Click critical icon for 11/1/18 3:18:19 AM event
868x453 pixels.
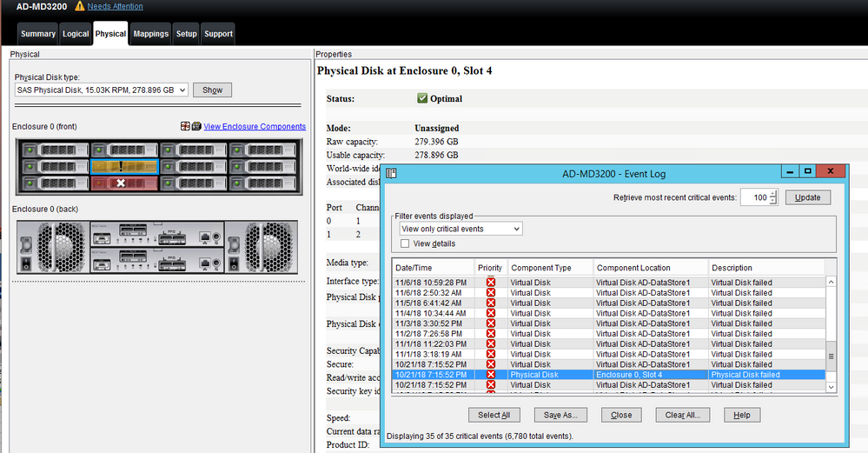pyautogui.click(x=490, y=354)
